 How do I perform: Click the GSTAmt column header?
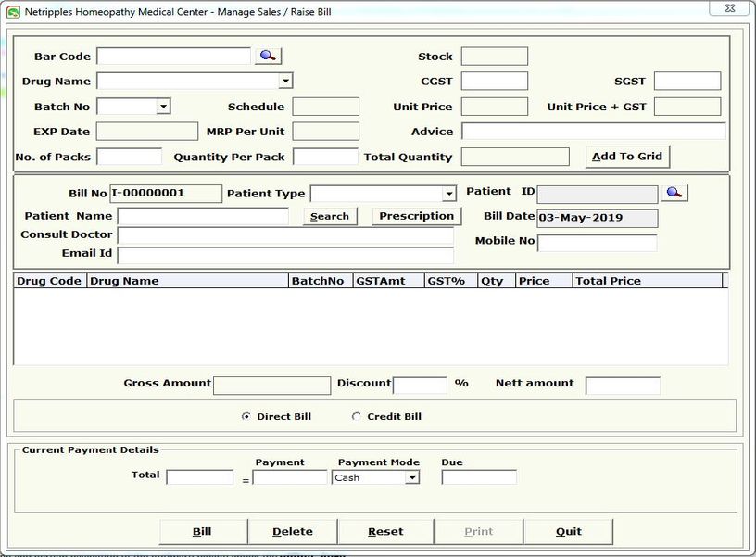(x=388, y=281)
